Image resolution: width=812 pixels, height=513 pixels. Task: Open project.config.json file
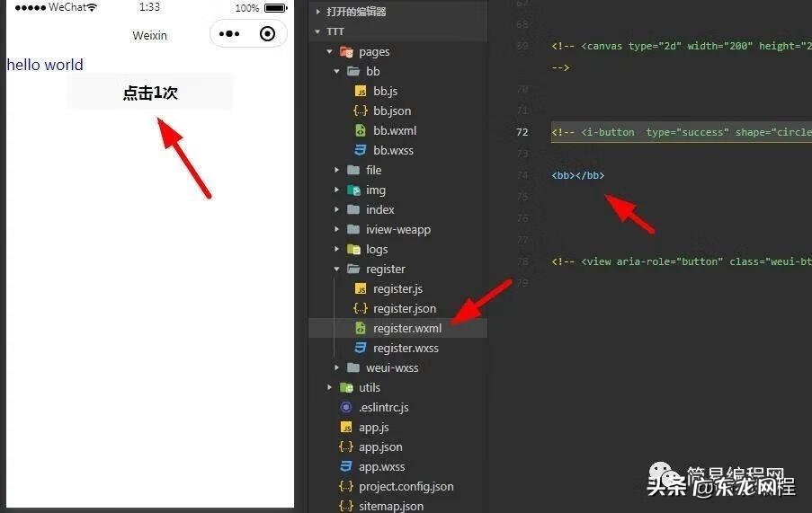pyautogui.click(x=406, y=487)
